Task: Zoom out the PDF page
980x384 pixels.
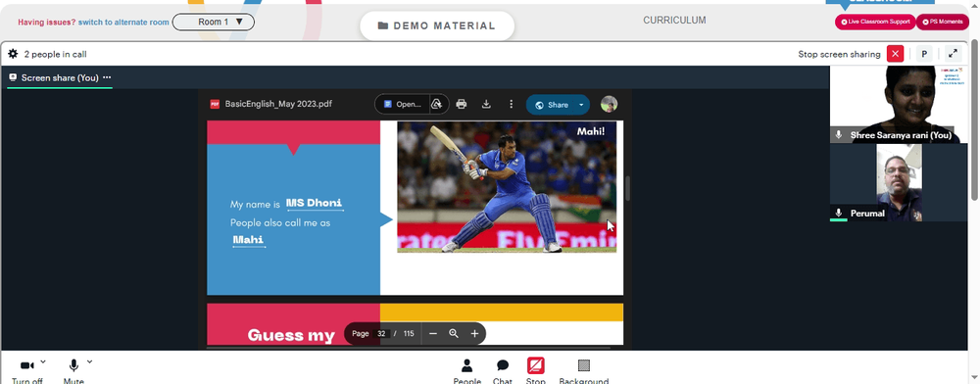Action: pos(432,333)
